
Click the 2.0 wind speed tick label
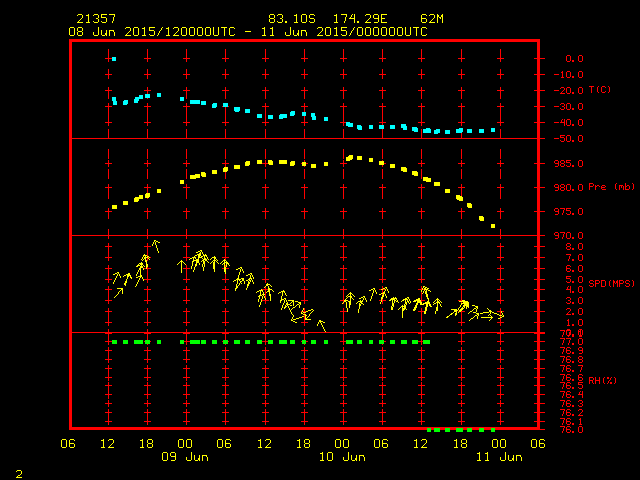[x=574, y=312]
